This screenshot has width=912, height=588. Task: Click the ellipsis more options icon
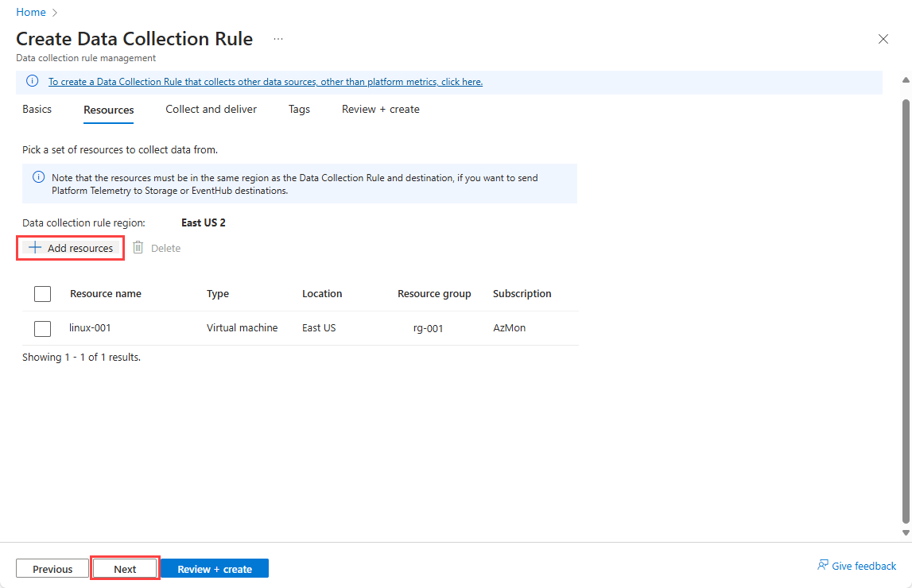pos(278,39)
